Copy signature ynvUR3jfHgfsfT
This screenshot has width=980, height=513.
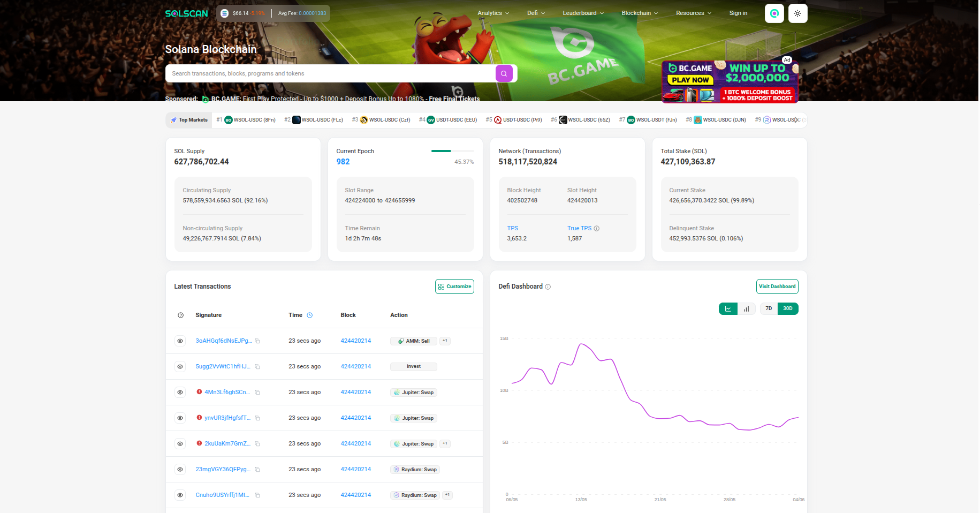point(257,418)
